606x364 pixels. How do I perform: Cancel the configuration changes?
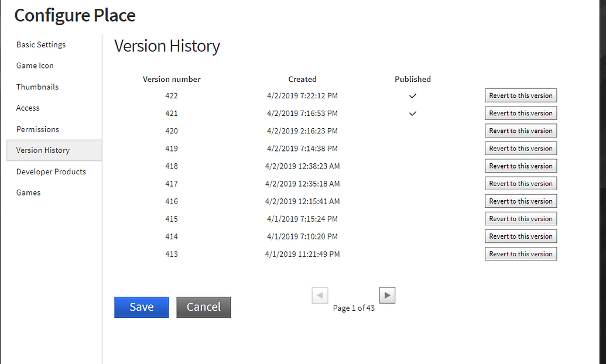point(204,307)
